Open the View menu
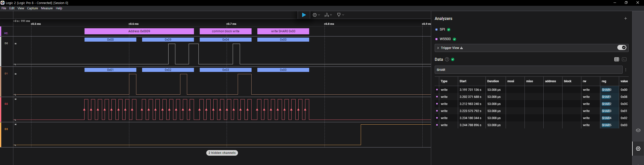The height and width of the screenshot is (165, 644). pyautogui.click(x=21, y=8)
